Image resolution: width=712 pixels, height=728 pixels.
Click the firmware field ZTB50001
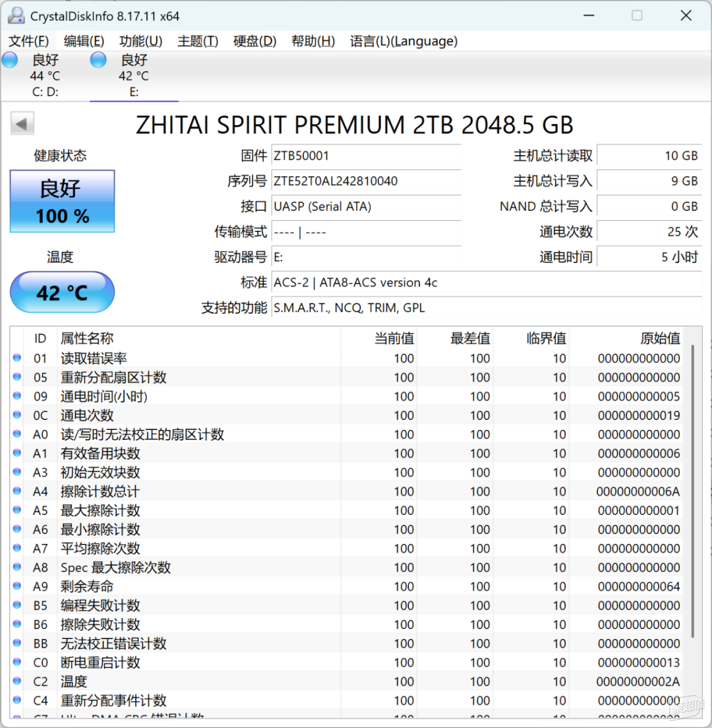366,156
